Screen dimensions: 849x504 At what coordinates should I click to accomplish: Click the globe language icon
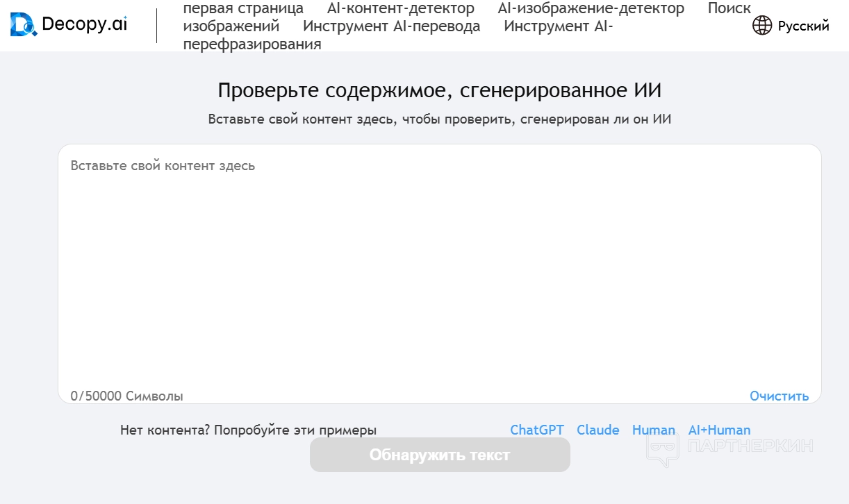tap(762, 26)
